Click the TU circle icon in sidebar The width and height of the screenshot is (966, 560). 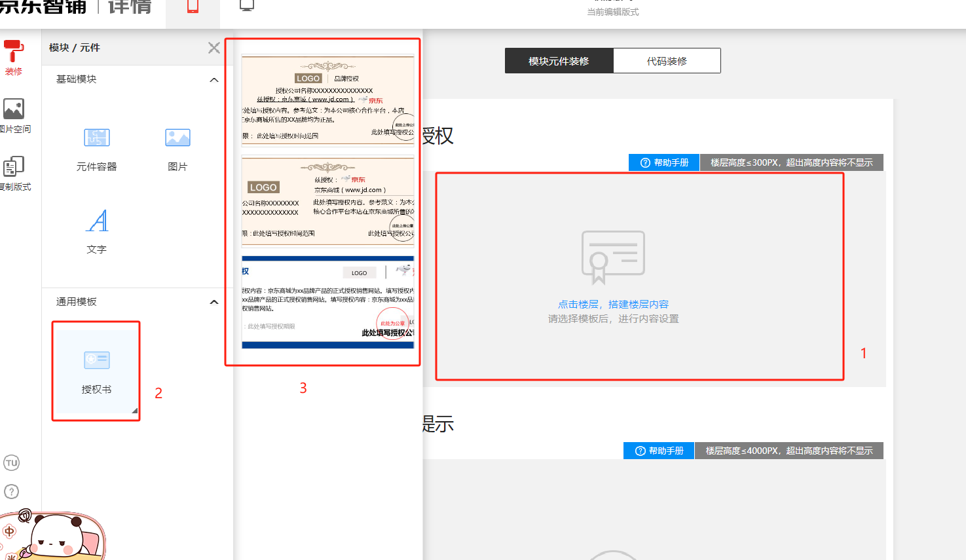point(12,463)
